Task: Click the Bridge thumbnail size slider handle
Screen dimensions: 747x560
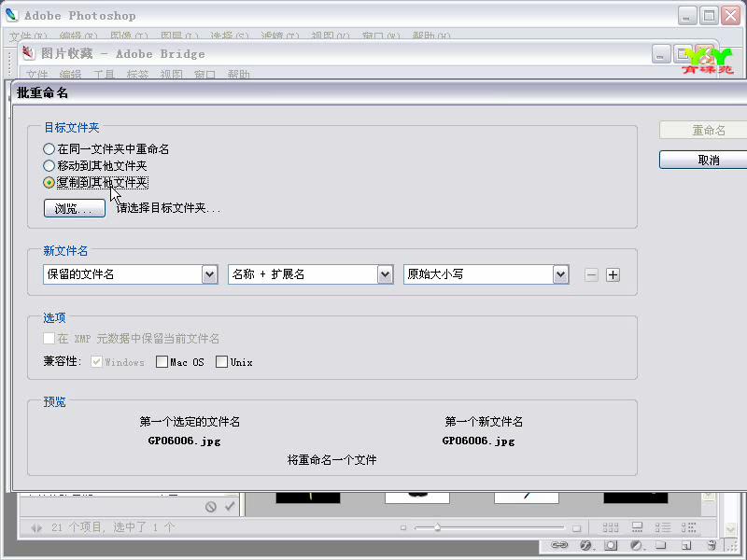Action: point(437,527)
